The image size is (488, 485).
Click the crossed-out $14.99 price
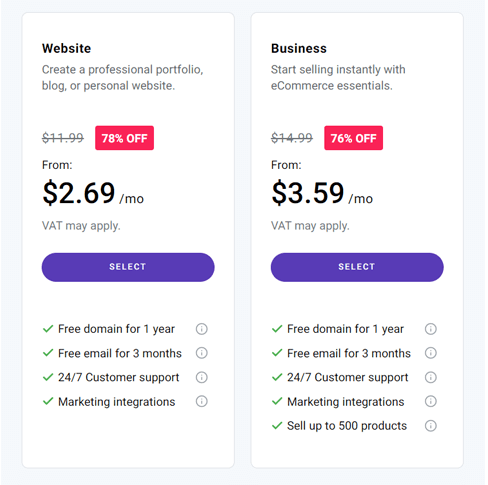[x=292, y=138]
